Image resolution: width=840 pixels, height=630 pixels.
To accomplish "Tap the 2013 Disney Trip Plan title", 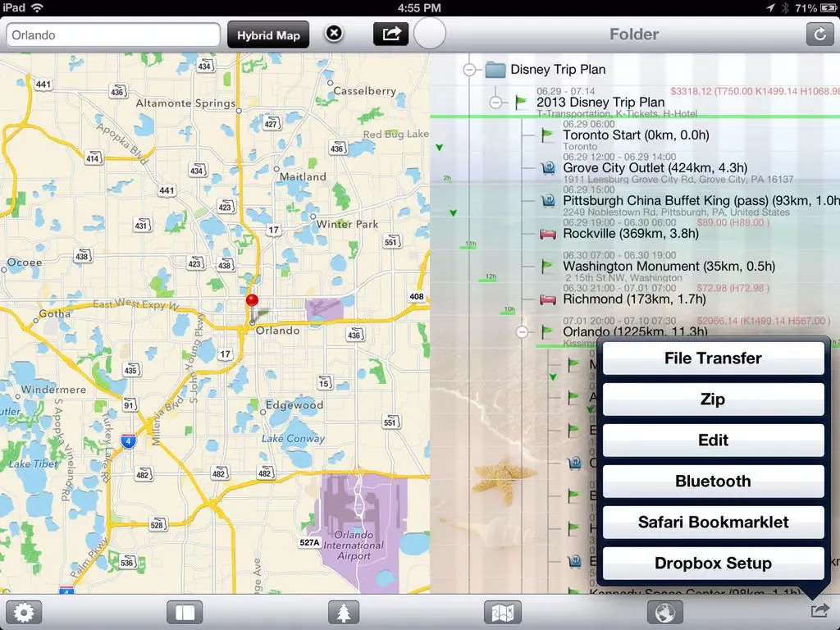I will pyautogui.click(x=600, y=102).
